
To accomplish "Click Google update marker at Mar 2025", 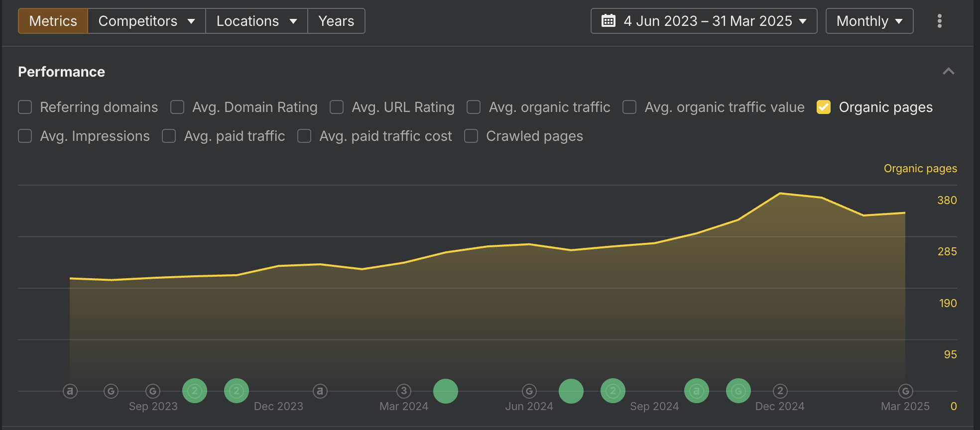I will click(905, 391).
